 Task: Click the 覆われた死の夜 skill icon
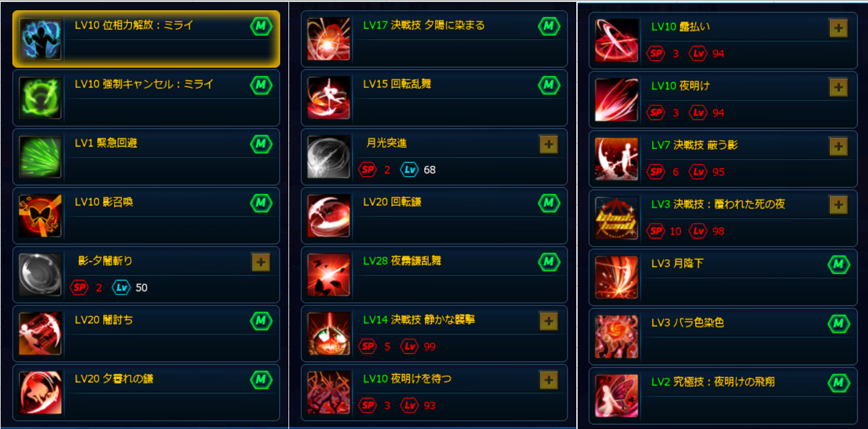pos(616,218)
